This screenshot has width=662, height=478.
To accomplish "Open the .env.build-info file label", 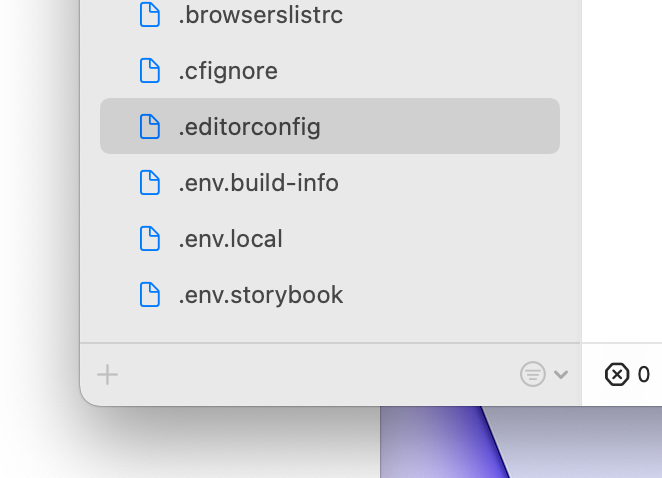I will pos(258,183).
